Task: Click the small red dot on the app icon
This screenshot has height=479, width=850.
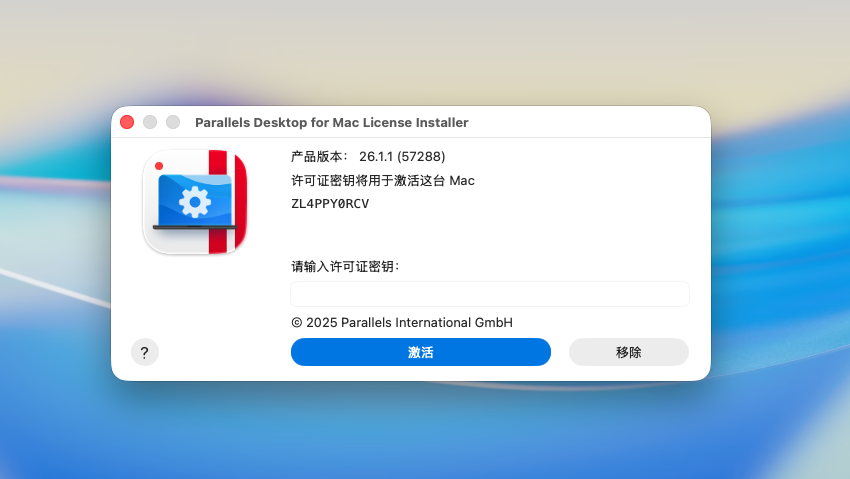Action: [x=159, y=165]
